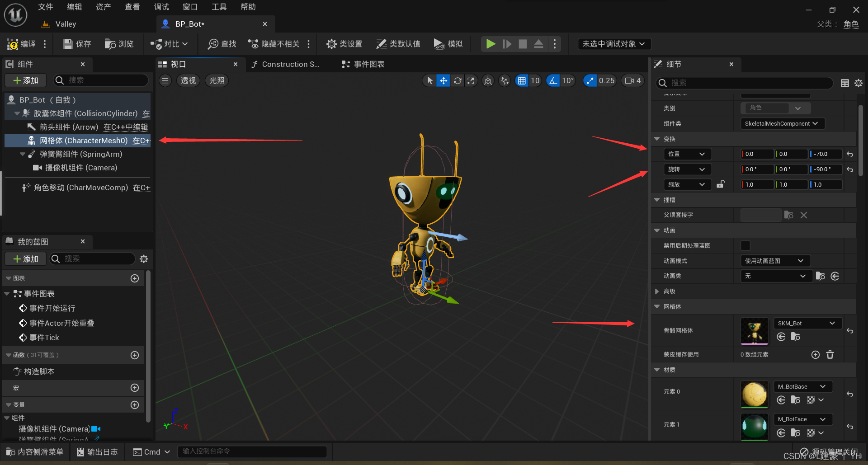Open the Tools menu
Image resolution: width=868 pixels, height=465 pixels.
[219, 7]
